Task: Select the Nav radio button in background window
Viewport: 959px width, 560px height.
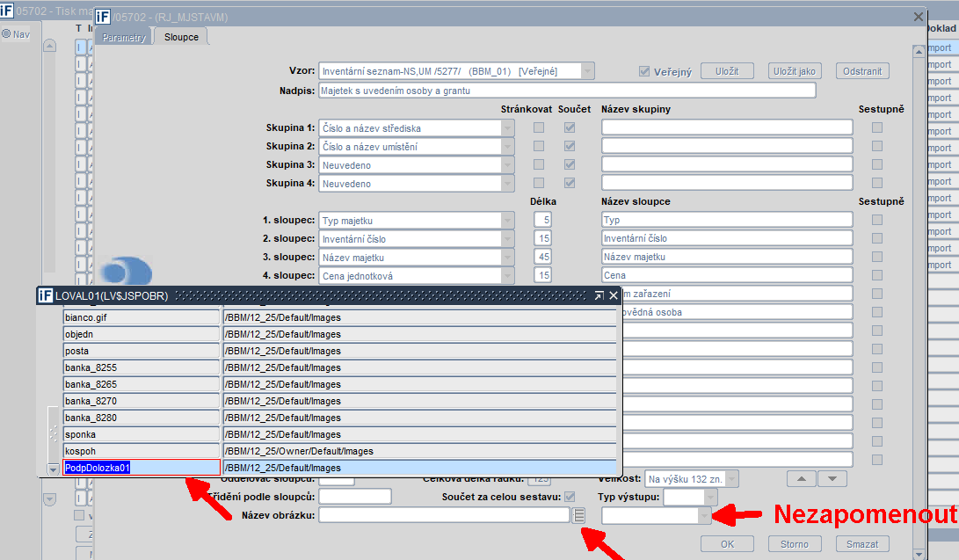Action: pos(7,34)
